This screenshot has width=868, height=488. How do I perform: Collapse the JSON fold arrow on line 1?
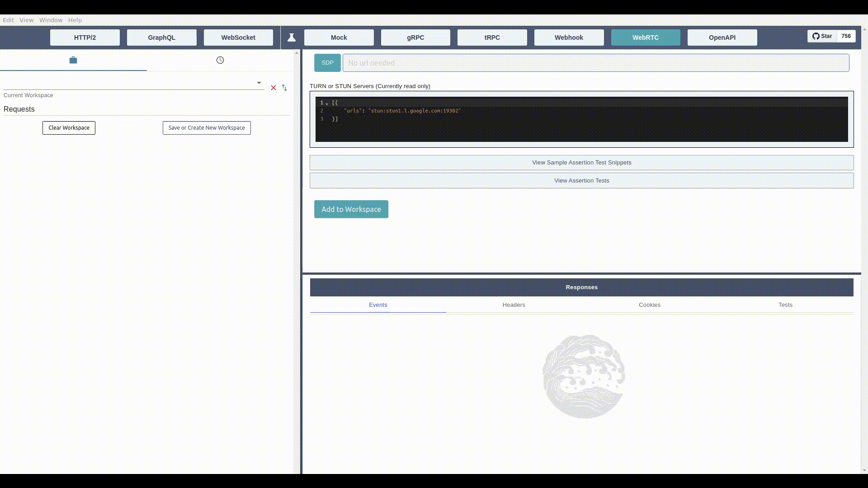327,103
